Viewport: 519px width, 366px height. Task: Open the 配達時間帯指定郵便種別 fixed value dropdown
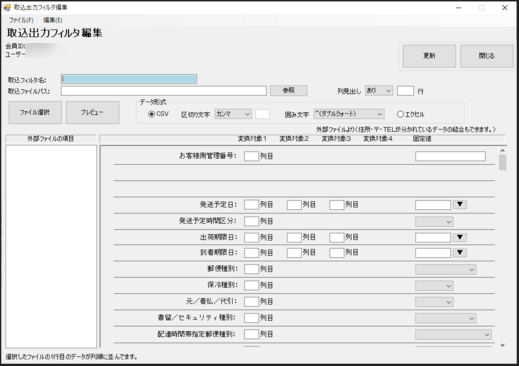[x=453, y=334]
